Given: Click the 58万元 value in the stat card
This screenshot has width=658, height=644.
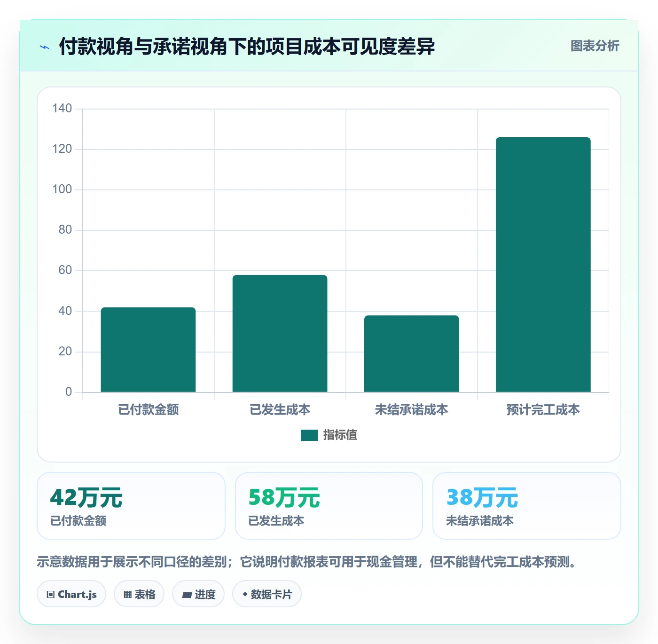Looking at the screenshot, I should point(284,497).
